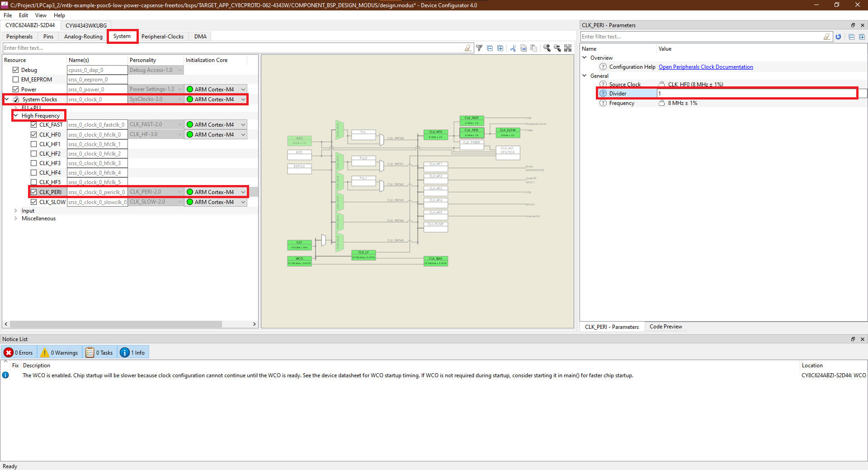Screen dimensions: 868x470
Task: Close the CLK_PERI Parameters panel
Action: pos(863,25)
